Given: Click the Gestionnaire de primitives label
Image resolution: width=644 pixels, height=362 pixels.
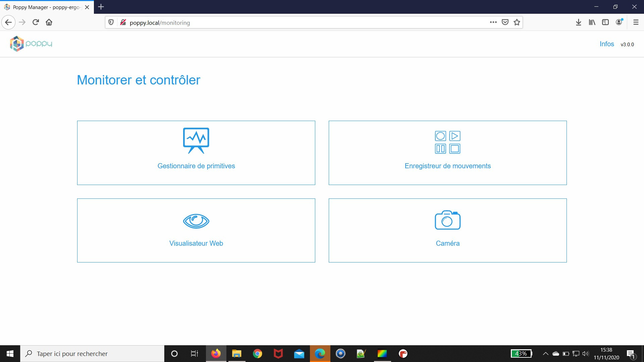Looking at the screenshot, I should tap(196, 166).
